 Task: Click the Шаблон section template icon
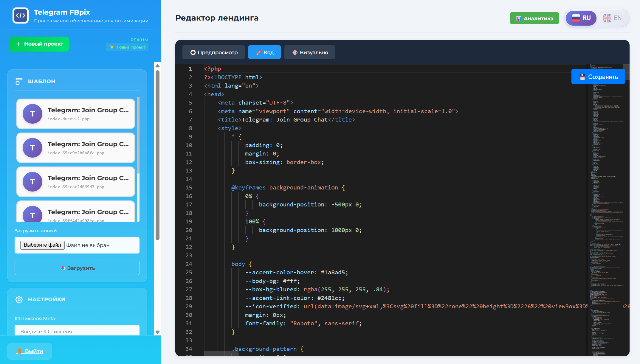click(x=19, y=81)
